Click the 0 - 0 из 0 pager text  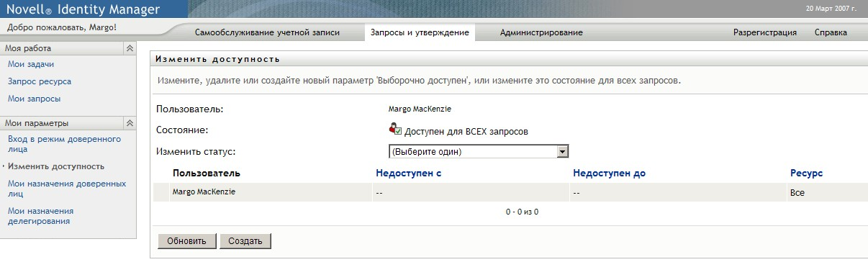pos(522,212)
